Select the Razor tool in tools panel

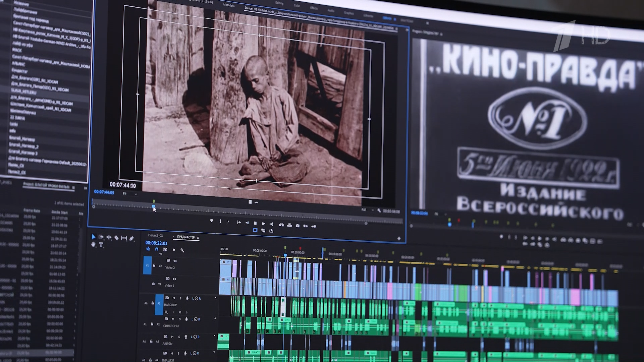pyautogui.click(x=116, y=238)
